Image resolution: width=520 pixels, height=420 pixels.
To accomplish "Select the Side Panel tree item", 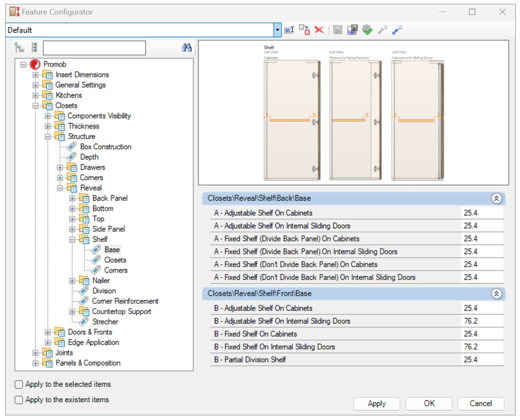I will tap(109, 229).
